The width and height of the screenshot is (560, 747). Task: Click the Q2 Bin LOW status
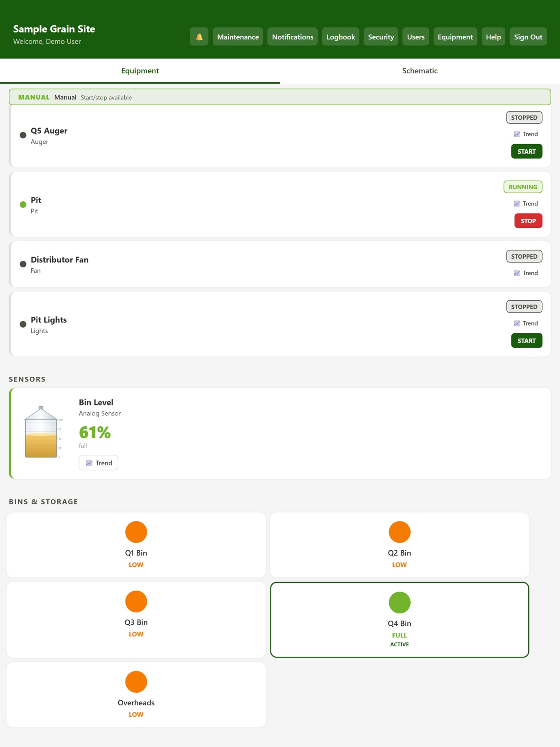pyautogui.click(x=399, y=565)
